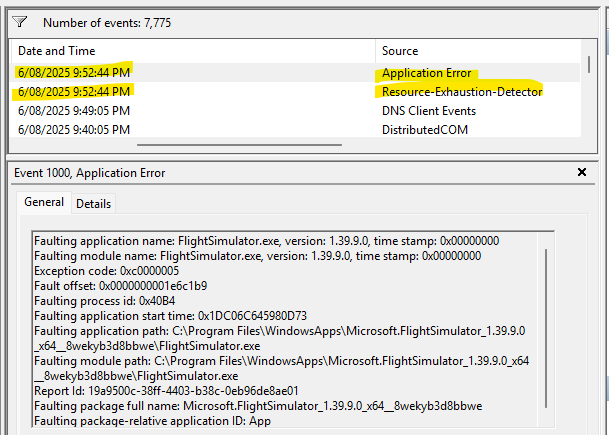Click the Faulting application name line
The image size is (609, 435).
click(x=266, y=241)
